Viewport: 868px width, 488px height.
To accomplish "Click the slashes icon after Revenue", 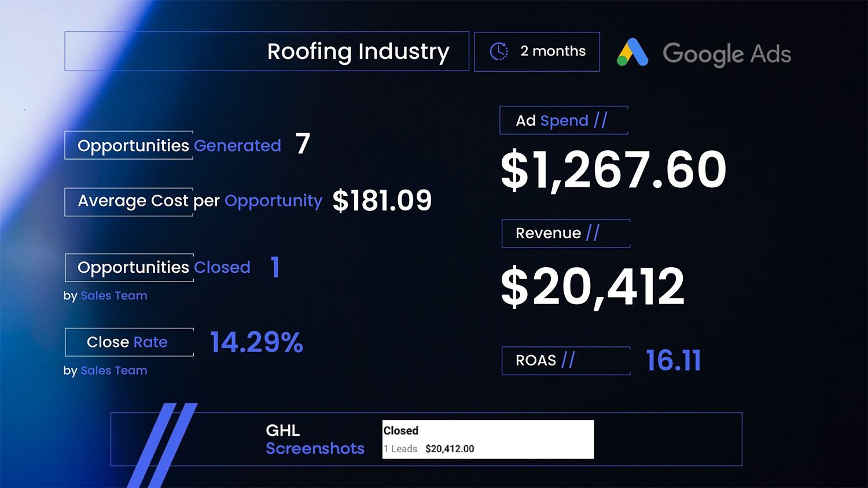I will coord(593,233).
